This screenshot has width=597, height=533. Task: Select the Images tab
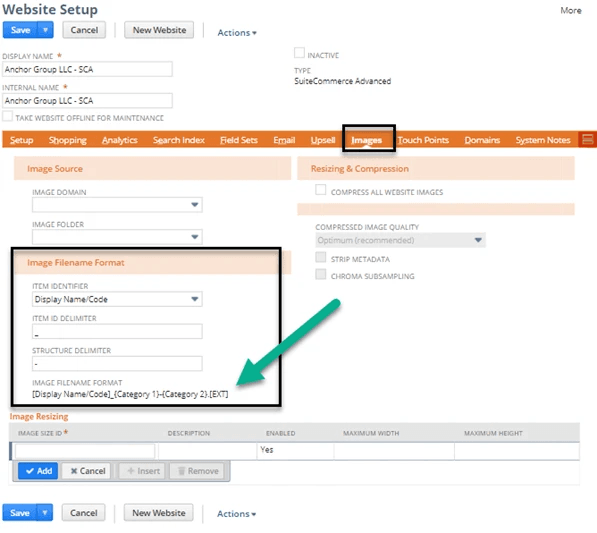(x=366, y=140)
